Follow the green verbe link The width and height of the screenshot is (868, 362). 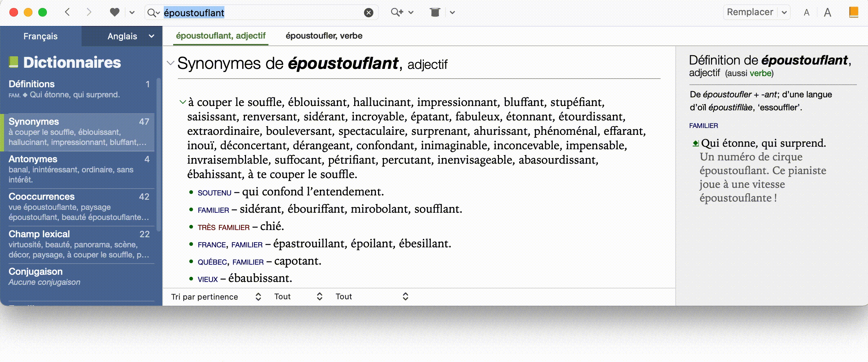(x=760, y=73)
